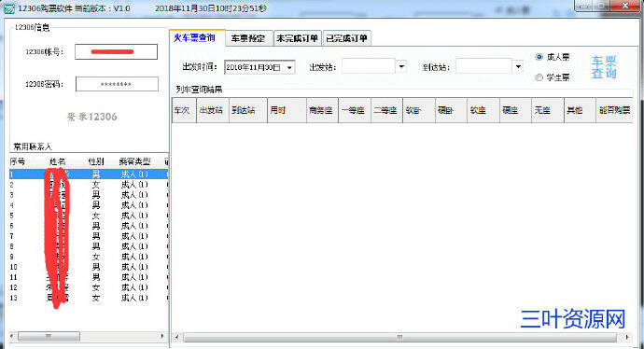Click the contacts list scrollbar thumb

pyautogui.click(x=49, y=336)
